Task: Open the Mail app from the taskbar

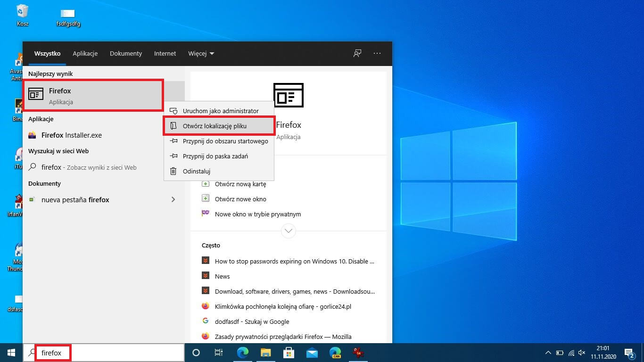Action: (x=312, y=353)
